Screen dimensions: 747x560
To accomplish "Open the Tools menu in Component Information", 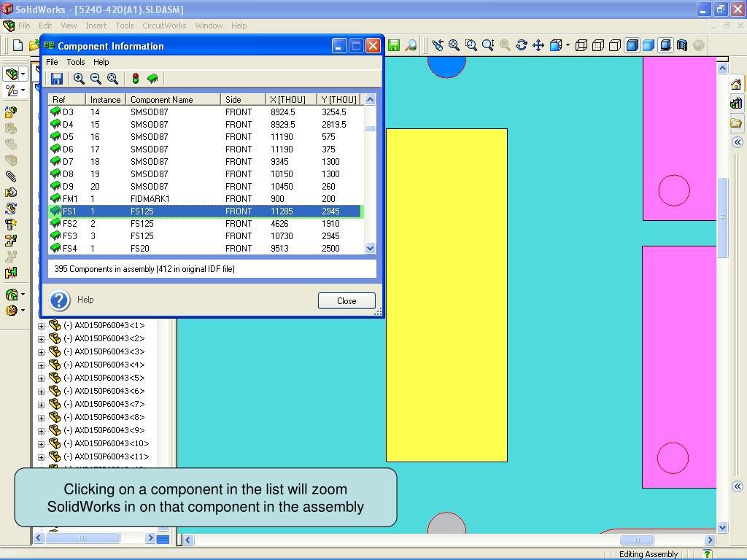I will coord(76,62).
